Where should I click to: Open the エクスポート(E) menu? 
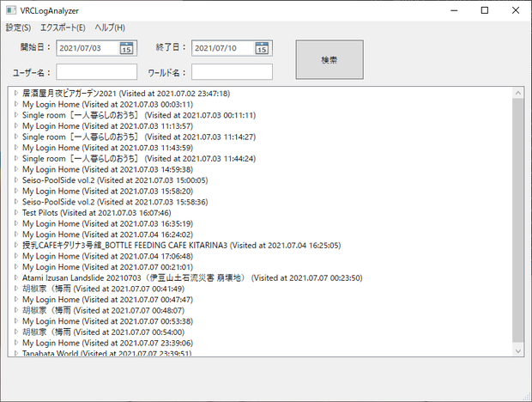(63, 27)
